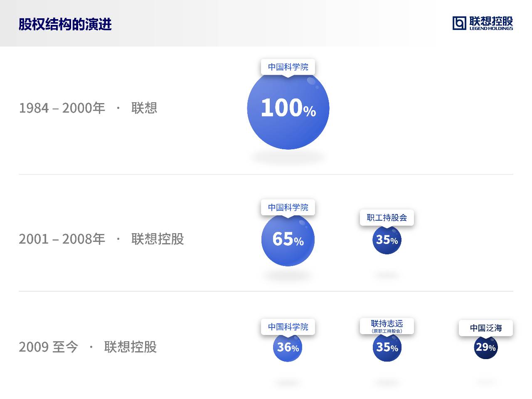Click the dark 29% circle

tap(485, 347)
